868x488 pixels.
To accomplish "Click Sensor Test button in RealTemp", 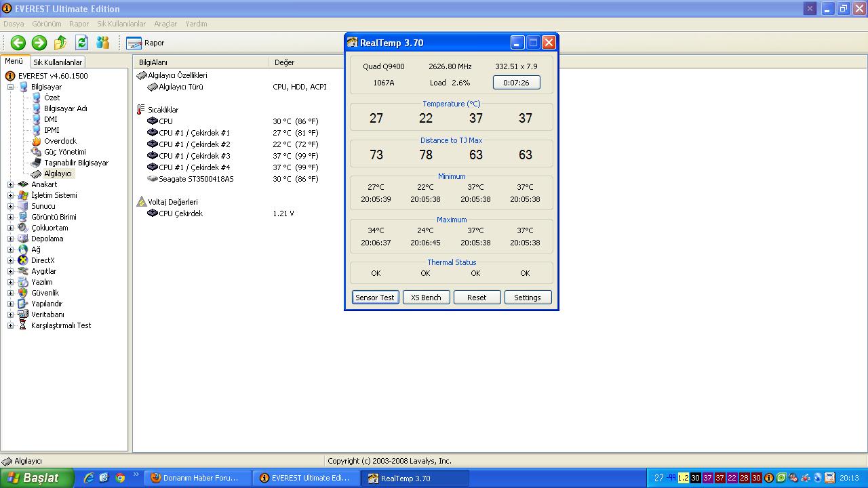I will click(375, 298).
